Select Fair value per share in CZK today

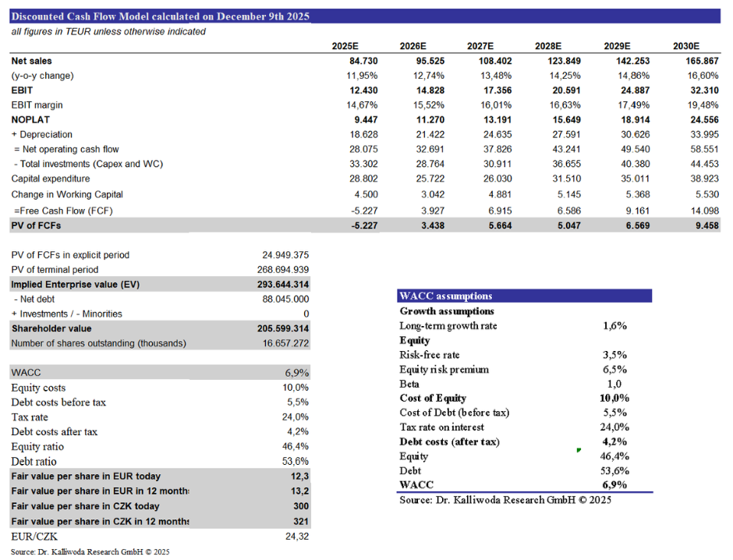coord(86,506)
